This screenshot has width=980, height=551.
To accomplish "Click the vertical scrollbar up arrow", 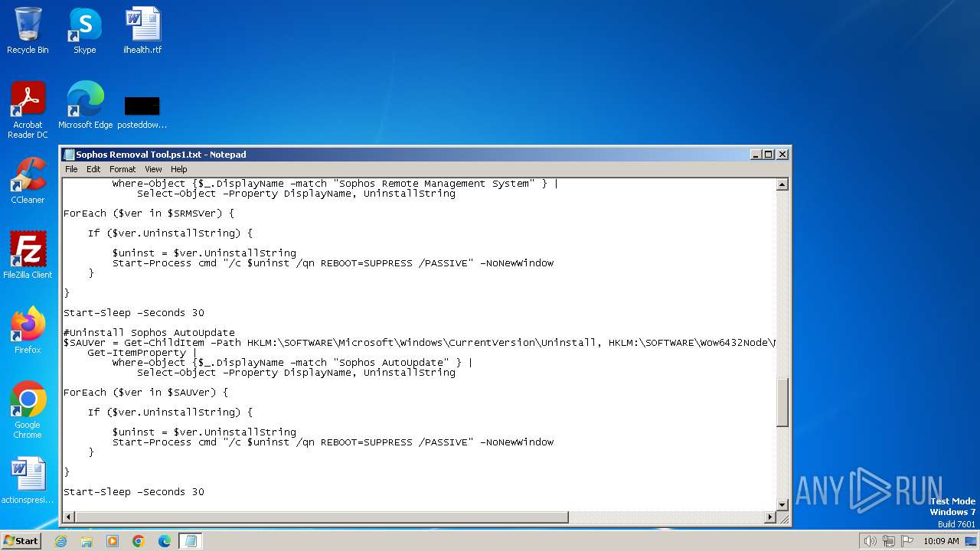I will coord(782,184).
